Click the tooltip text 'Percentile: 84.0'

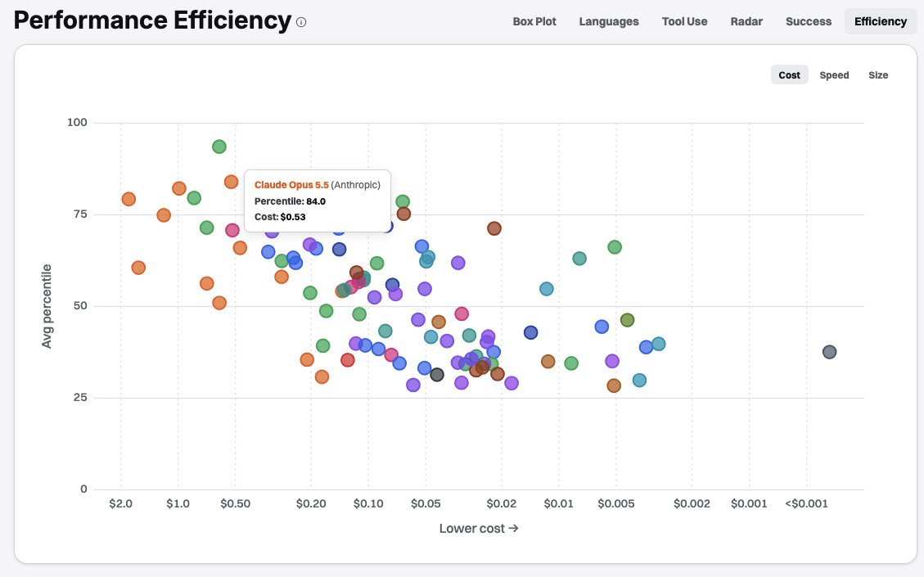[290, 201]
